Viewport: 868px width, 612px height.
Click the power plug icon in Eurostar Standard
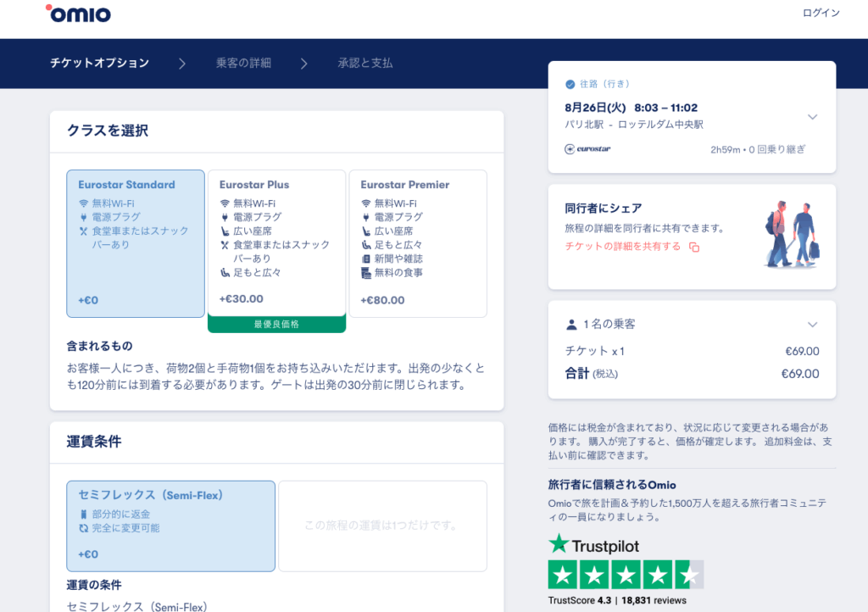(x=84, y=218)
